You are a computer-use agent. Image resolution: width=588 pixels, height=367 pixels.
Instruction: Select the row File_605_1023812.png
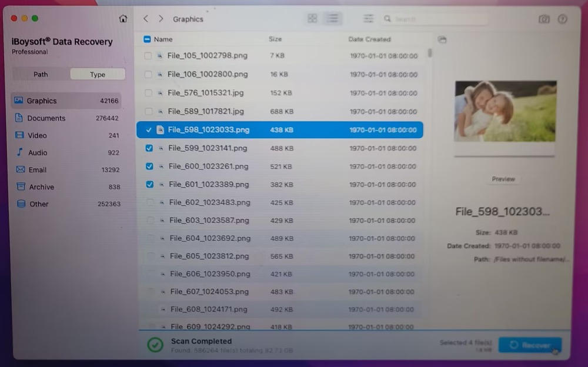coord(280,256)
